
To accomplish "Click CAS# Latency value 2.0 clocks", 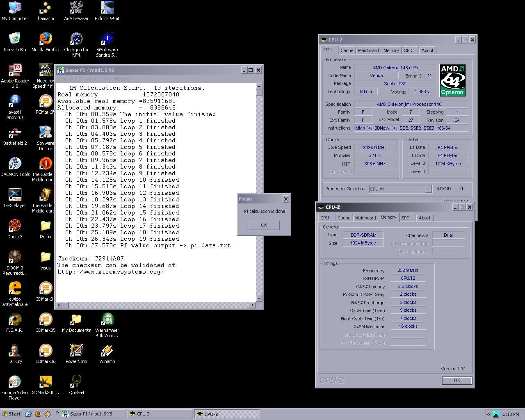I will click(408, 287).
